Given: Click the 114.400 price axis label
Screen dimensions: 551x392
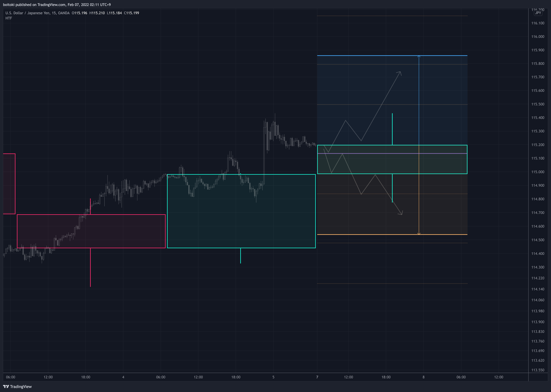Looking at the screenshot, I should [538, 254].
